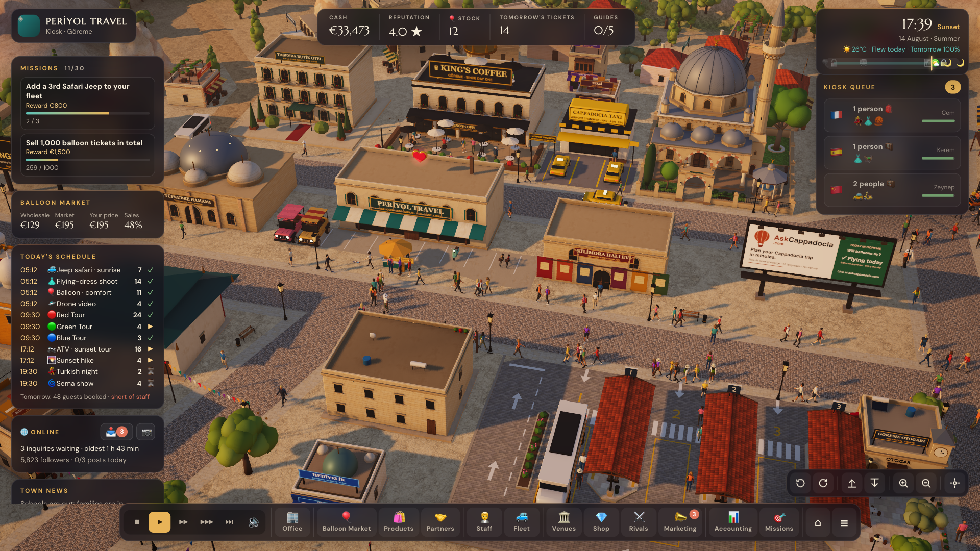This screenshot has height=551, width=980.
Task: Open the online inbox with 3 messages
Action: pyautogui.click(x=116, y=432)
